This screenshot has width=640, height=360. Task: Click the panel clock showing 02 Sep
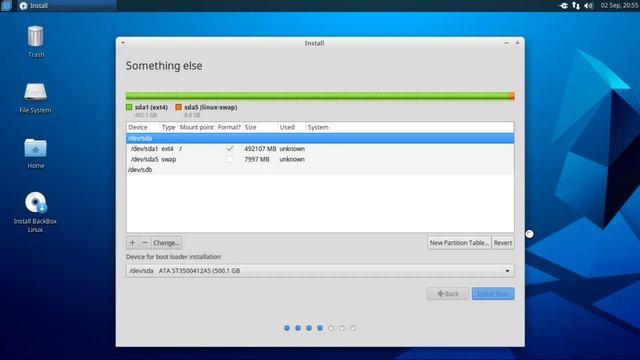pos(619,5)
